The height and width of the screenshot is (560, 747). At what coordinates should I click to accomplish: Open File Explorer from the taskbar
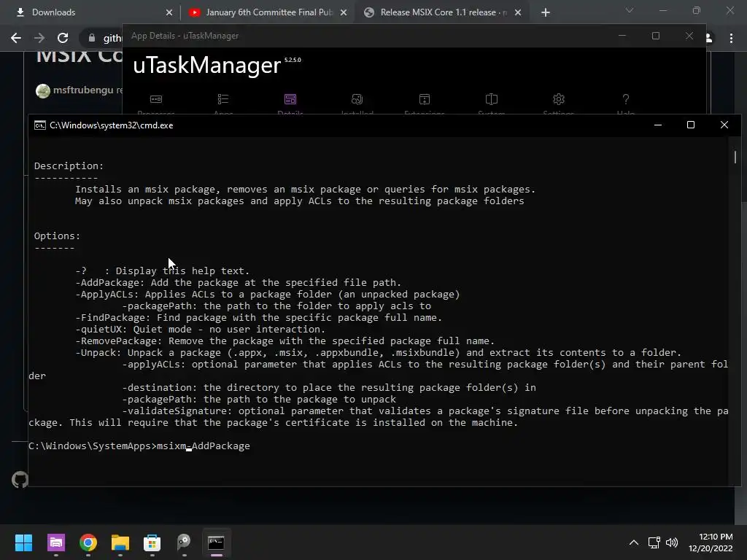pos(120,542)
